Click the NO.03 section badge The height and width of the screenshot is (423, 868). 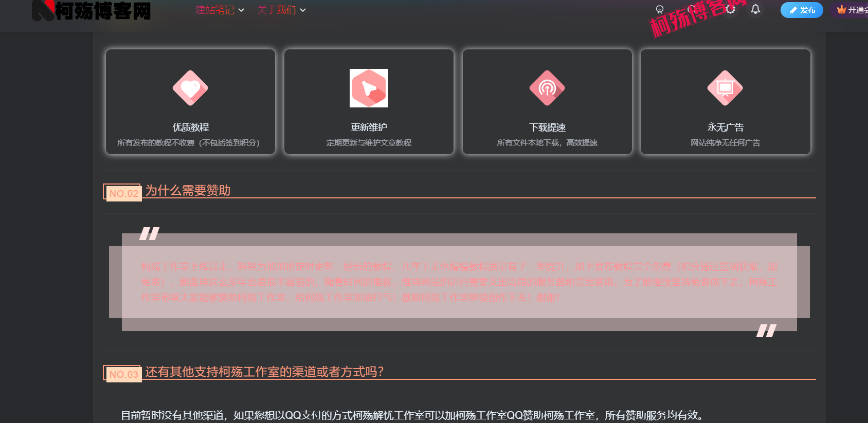tap(122, 374)
